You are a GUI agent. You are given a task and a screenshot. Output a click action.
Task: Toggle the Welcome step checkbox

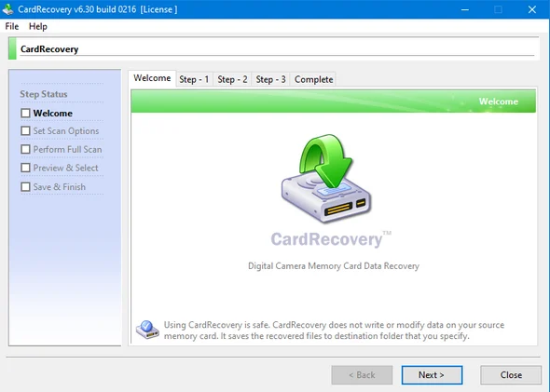[25, 114]
